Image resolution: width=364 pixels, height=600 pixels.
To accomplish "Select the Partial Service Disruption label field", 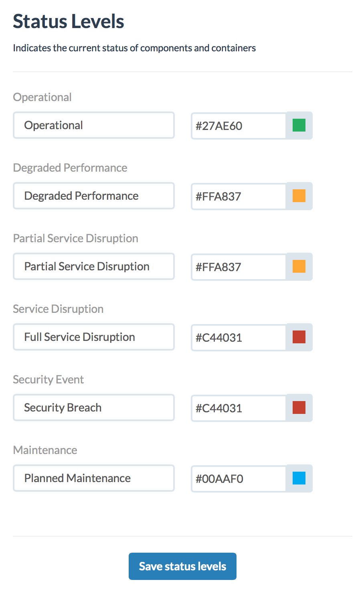I will point(93,266).
